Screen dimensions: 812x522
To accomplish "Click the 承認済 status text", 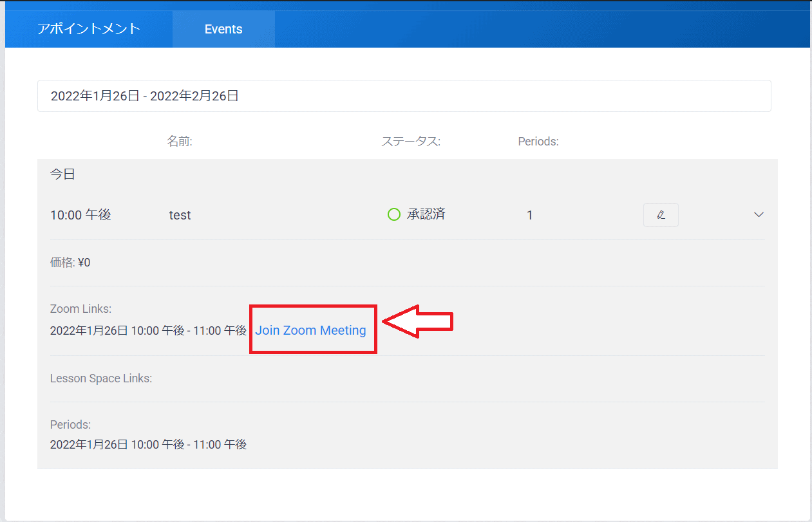I will click(426, 214).
